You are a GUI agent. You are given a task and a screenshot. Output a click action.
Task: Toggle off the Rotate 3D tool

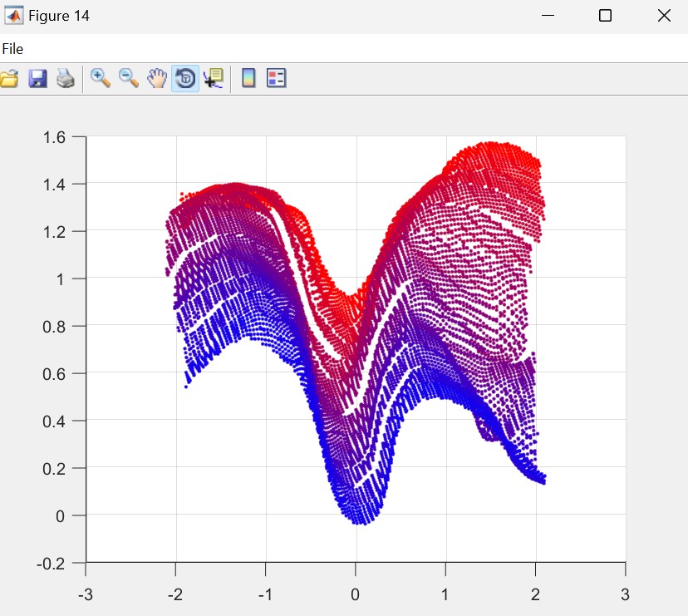click(185, 79)
